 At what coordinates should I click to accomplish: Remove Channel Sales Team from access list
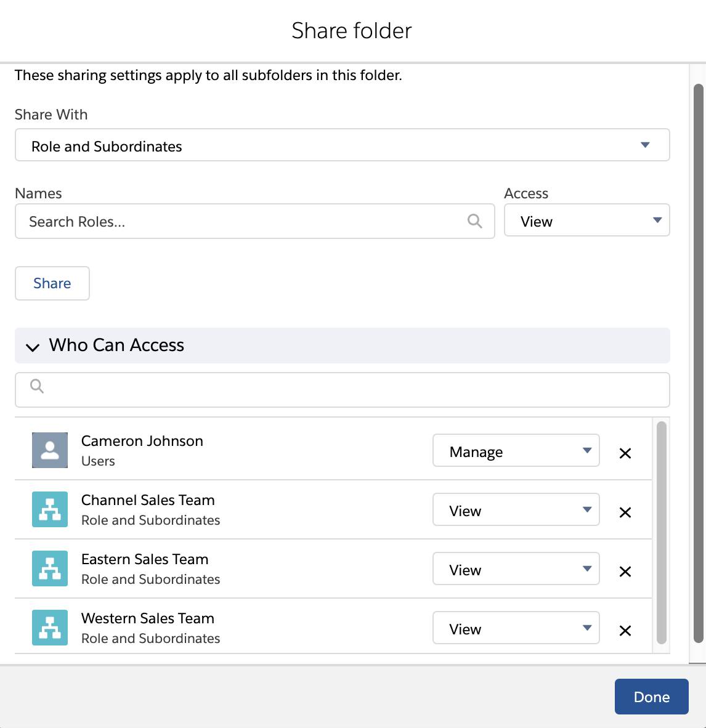coord(625,512)
